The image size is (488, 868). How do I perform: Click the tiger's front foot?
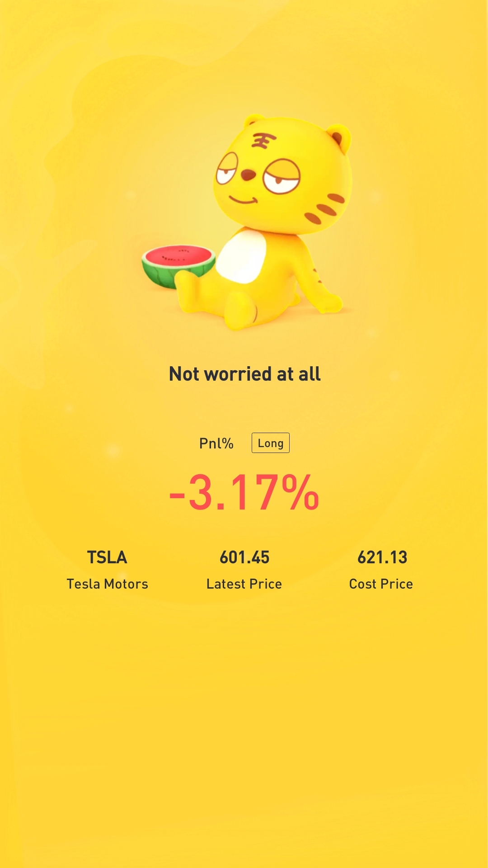pyautogui.click(x=242, y=311)
